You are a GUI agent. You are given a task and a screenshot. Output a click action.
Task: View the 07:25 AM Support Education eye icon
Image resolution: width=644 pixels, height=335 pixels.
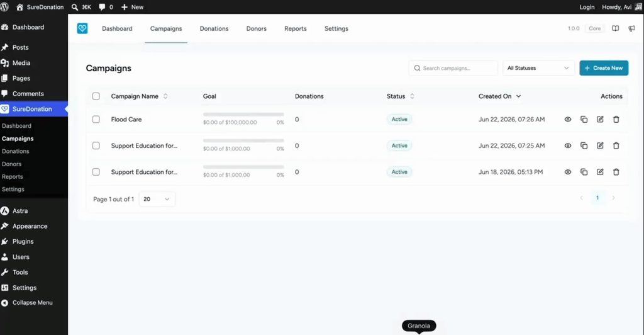(x=568, y=145)
